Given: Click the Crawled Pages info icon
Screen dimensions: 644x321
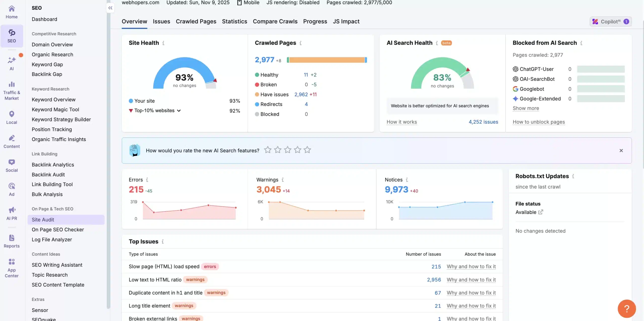Looking at the screenshot, I should tap(301, 43).
